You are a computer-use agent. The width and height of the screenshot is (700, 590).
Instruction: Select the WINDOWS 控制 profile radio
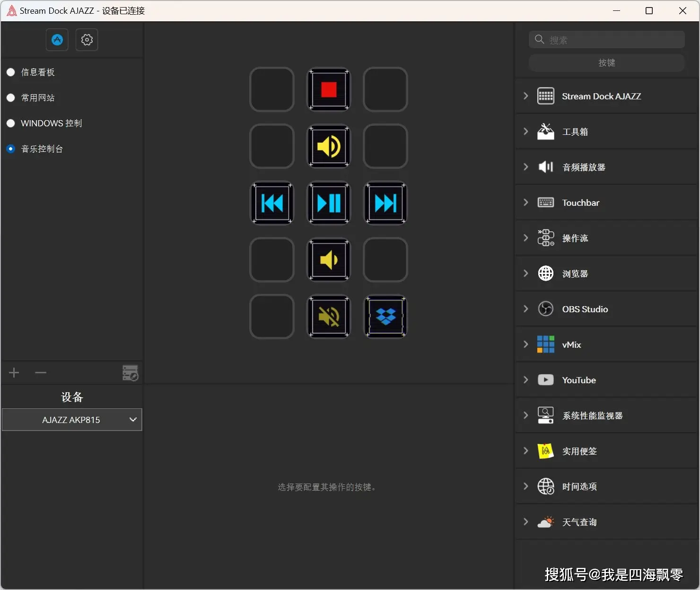(11, 123)
